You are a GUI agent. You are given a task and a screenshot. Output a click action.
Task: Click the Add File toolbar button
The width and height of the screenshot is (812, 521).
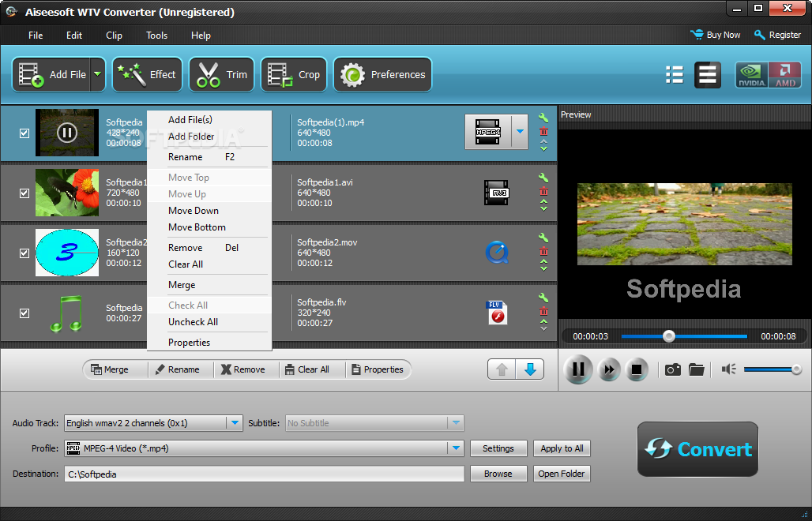click(x=51, y=74)
